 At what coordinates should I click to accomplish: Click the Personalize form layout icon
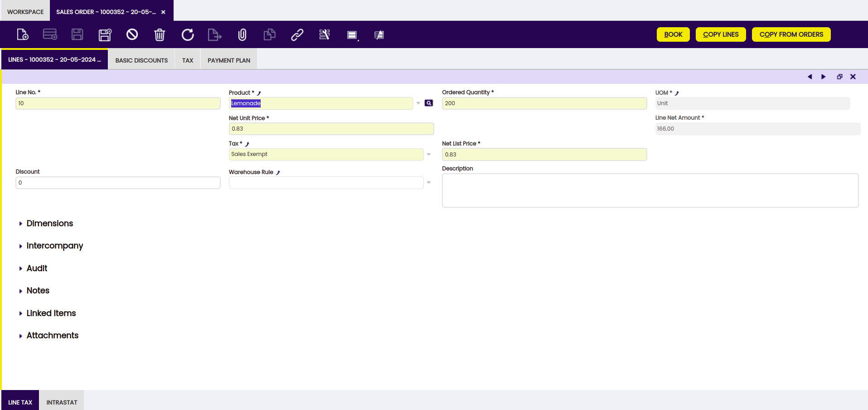(325, 34)
